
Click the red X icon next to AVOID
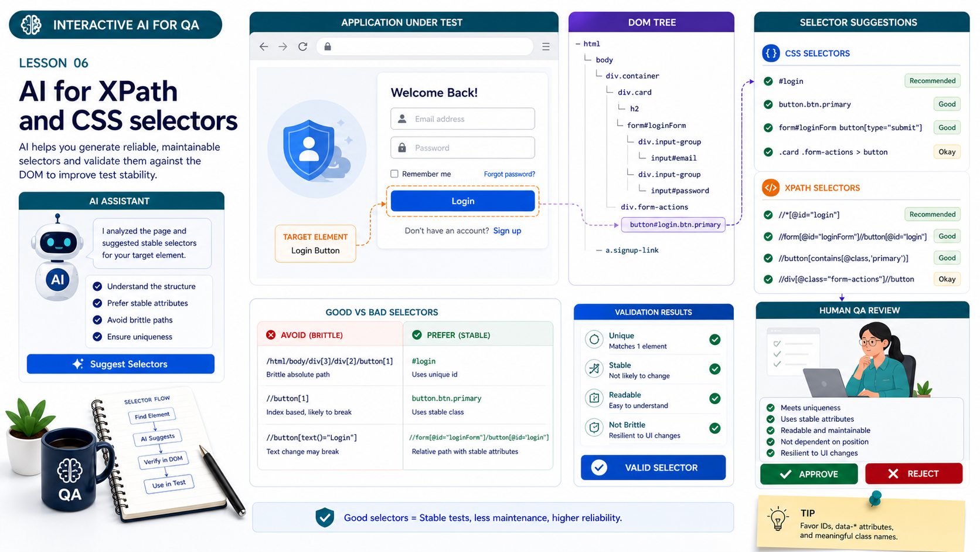[271, 335]
